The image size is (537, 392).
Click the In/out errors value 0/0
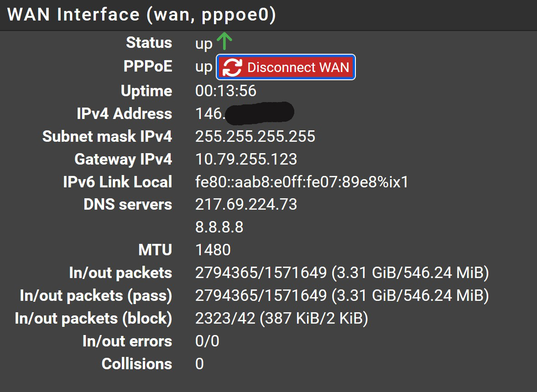(207, 341)
